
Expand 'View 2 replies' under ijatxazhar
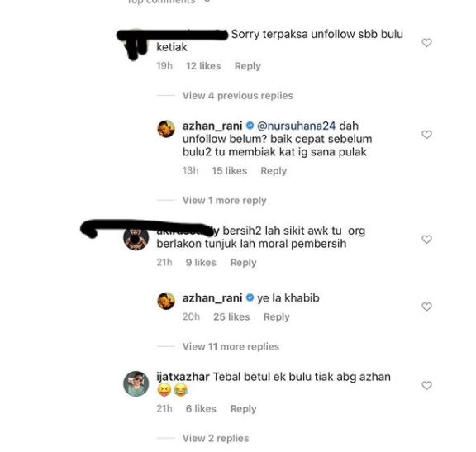216,438
